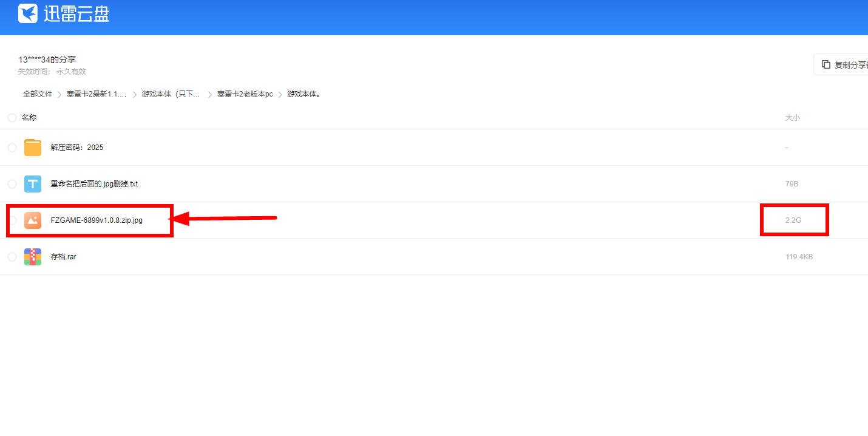Go to 全部文件 in the breadcrumb

(38, 94)
